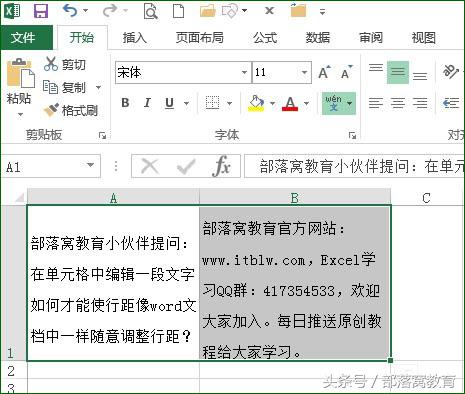This screenshot has height=394, width=465.
Task: Toggle Italic formatting
Action: click(147, 103)
